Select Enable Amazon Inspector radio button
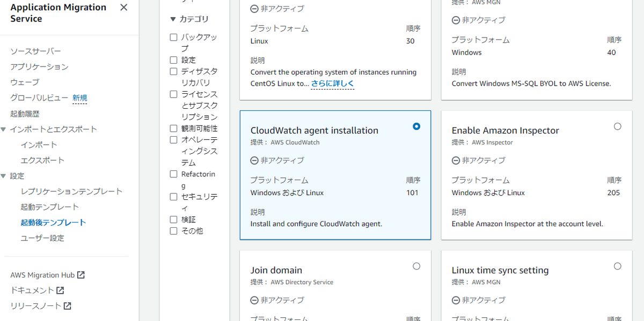 pyautogui.click(x=618, y=126)
